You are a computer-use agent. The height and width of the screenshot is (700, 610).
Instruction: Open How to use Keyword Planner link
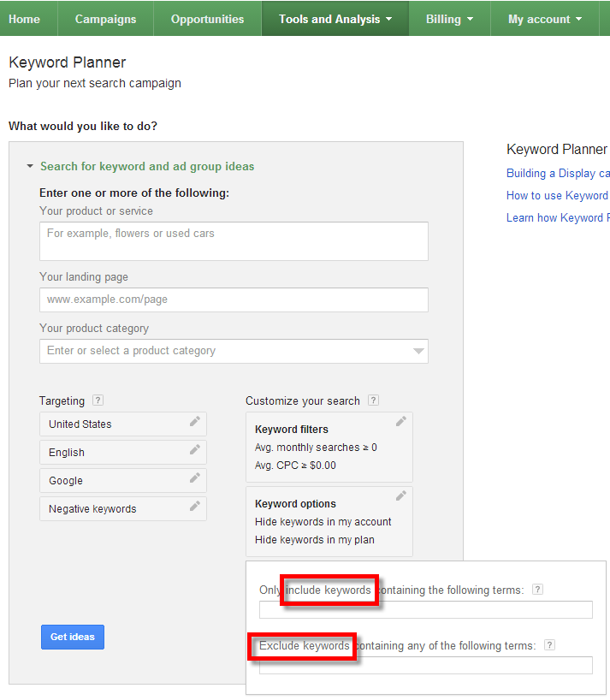tap(558, 195)
